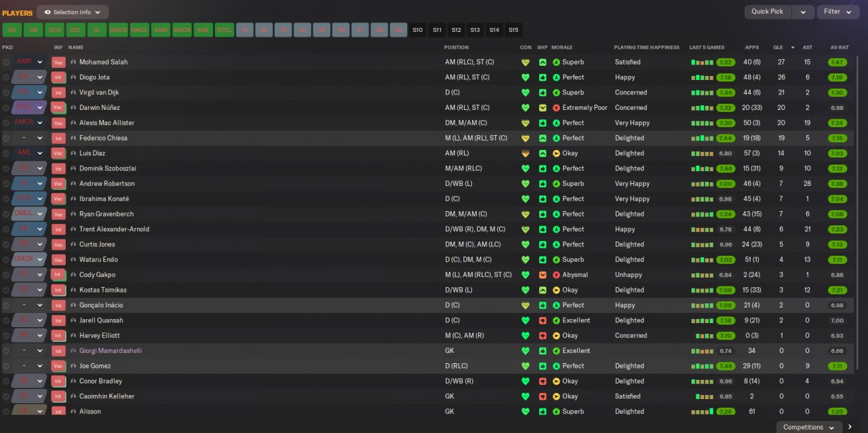The width and height of the screenshot is (868, 433).
Task: Click the condition heart icon for Luis Díaz
Action: click(525, 153)
